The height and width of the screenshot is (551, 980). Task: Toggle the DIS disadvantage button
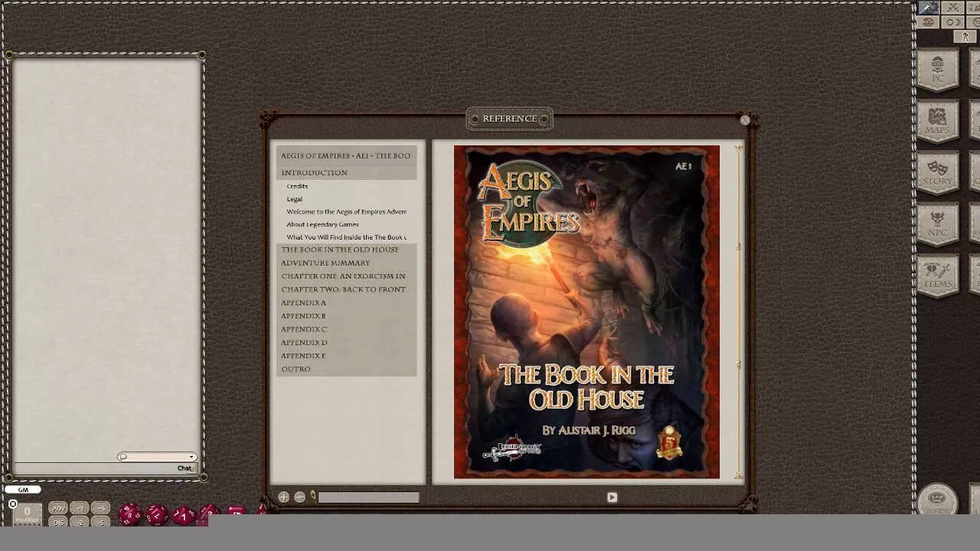coord(58,522)
